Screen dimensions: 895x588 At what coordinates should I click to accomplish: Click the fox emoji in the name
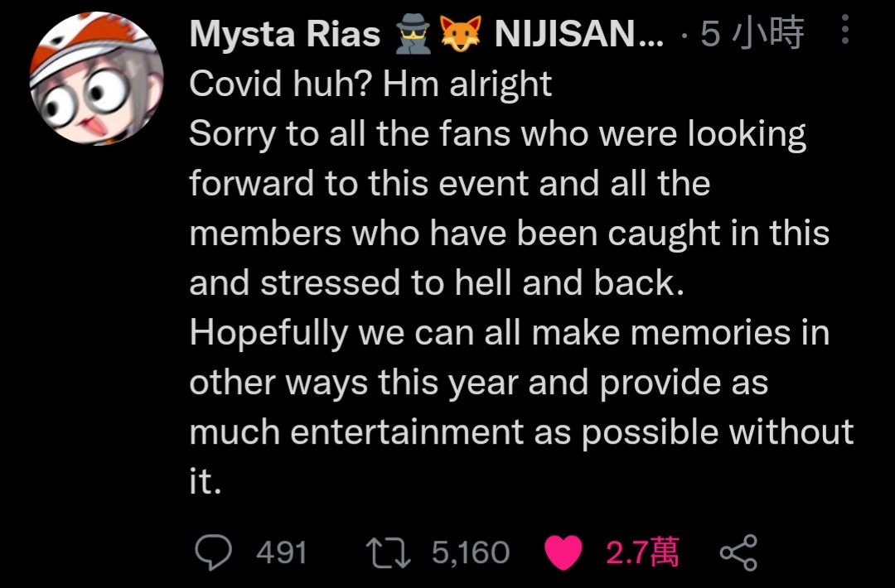pyautogui.click(x=461, y=34)
